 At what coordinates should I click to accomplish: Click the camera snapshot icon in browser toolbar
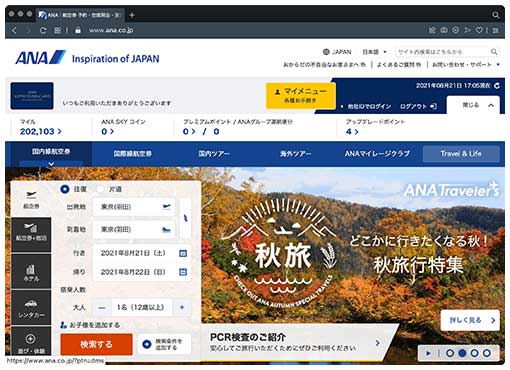[444, 30]
